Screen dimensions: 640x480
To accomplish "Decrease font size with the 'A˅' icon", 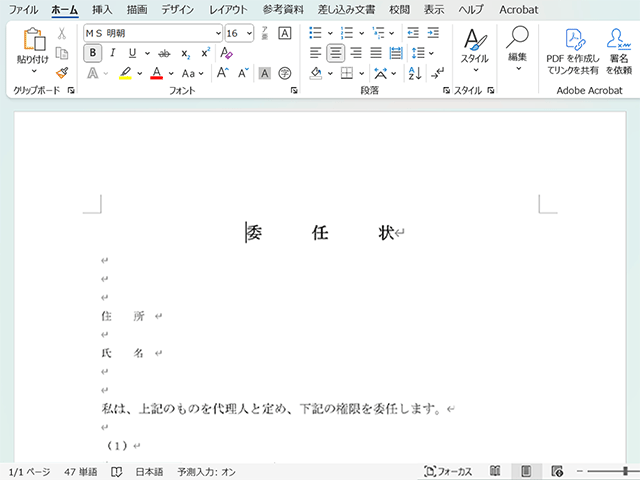I will point(243,73).
